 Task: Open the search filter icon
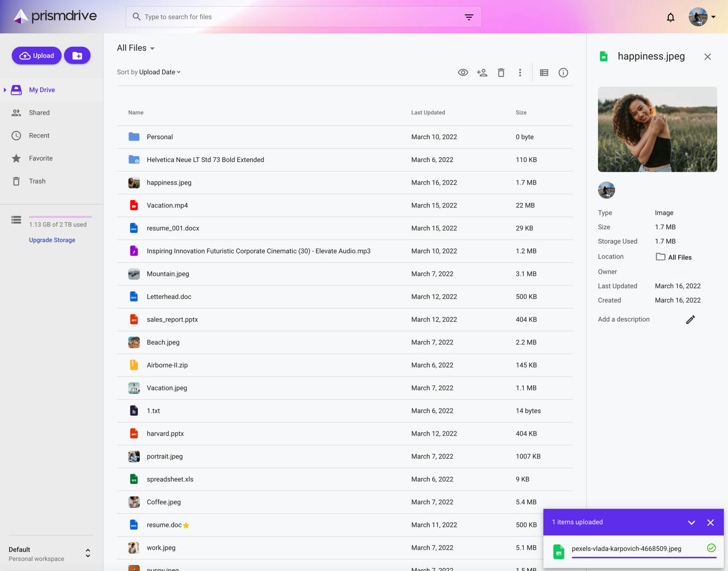469,17
